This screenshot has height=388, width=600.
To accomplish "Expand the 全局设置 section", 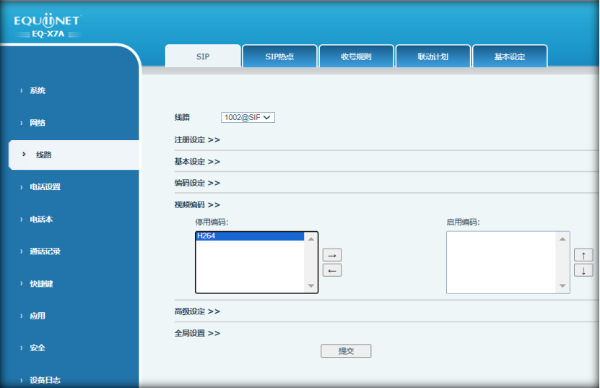I will coord(197,333).
